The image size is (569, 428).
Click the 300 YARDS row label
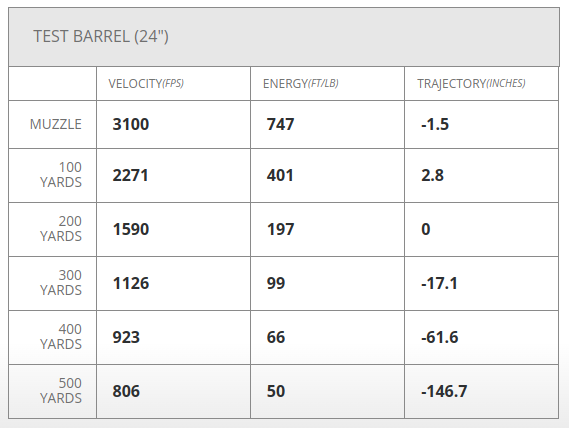click(61, 283)
